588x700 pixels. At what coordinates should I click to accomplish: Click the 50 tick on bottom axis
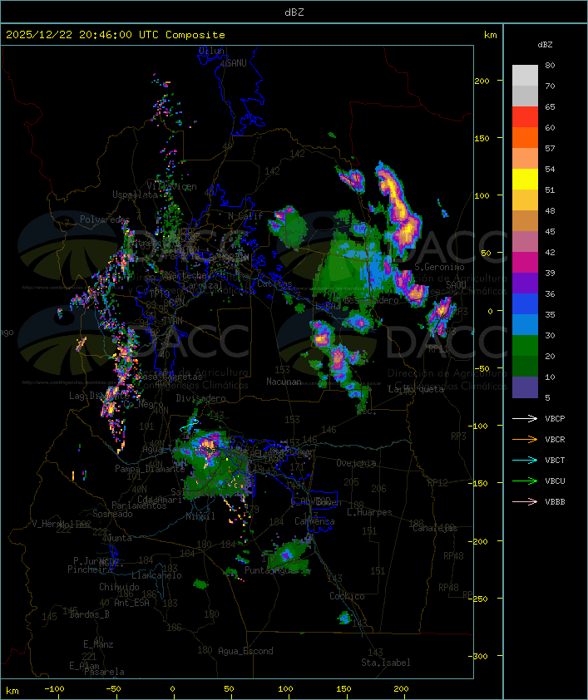tap(229, 689)
